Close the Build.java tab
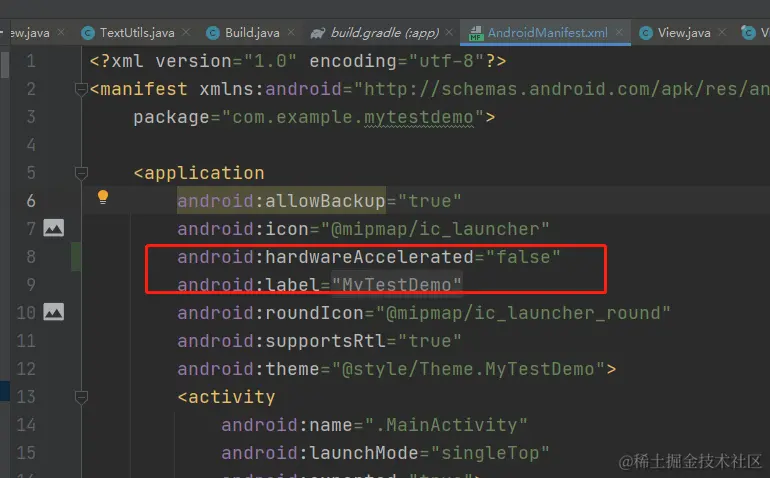 (x=291, y=32)
